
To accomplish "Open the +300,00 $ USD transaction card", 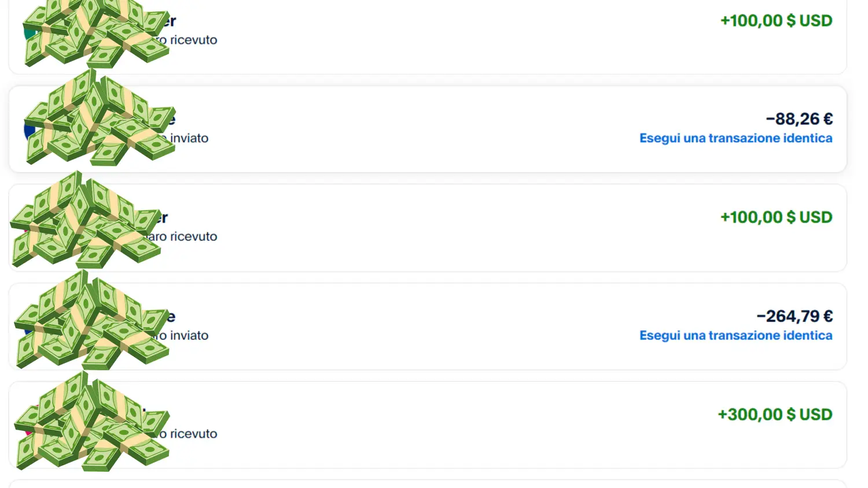I will coord(405,425).
